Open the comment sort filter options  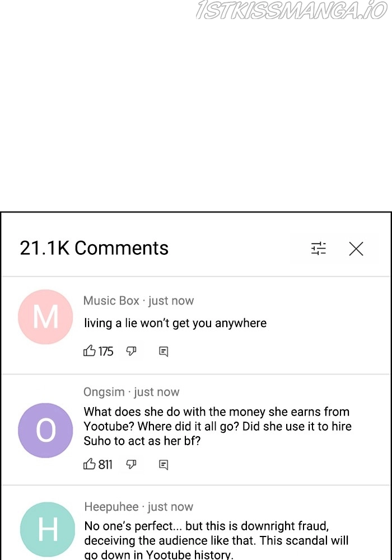click(x=319, y=249)
